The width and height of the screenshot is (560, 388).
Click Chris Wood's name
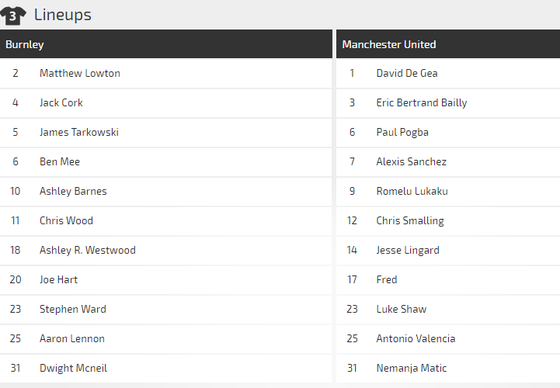[66, 220]
